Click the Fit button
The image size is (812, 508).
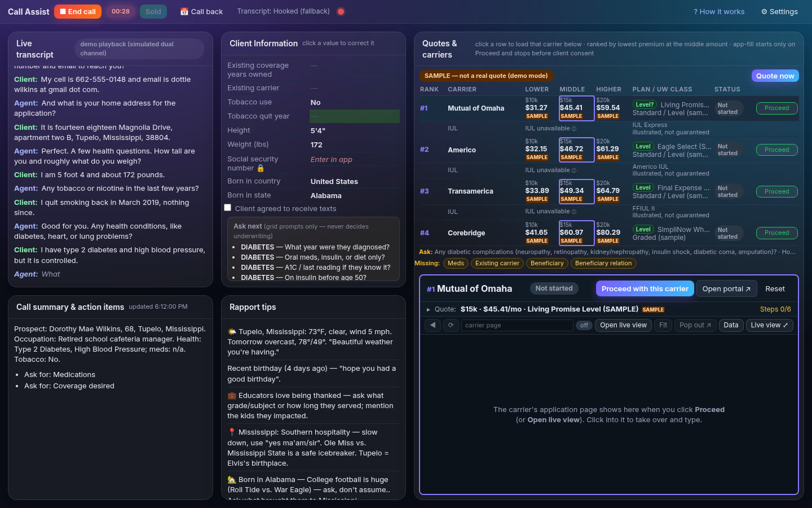tap(663, 325)
